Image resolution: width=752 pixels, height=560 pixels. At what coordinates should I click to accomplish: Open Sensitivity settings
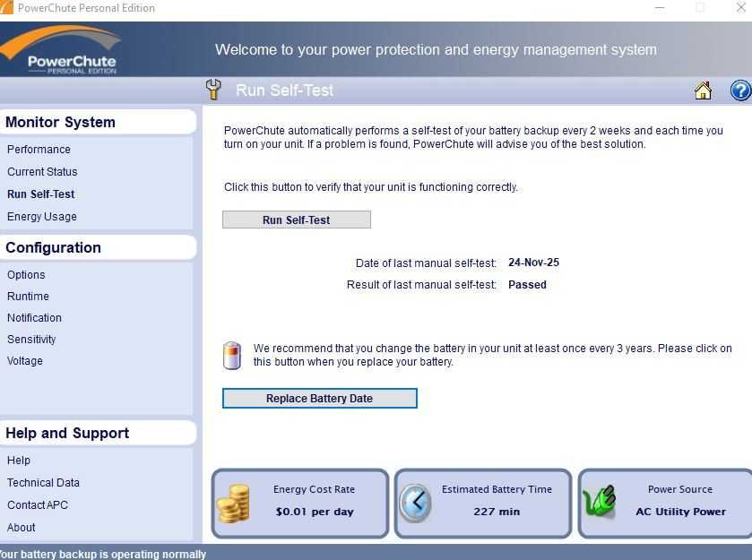pos(31,340)
